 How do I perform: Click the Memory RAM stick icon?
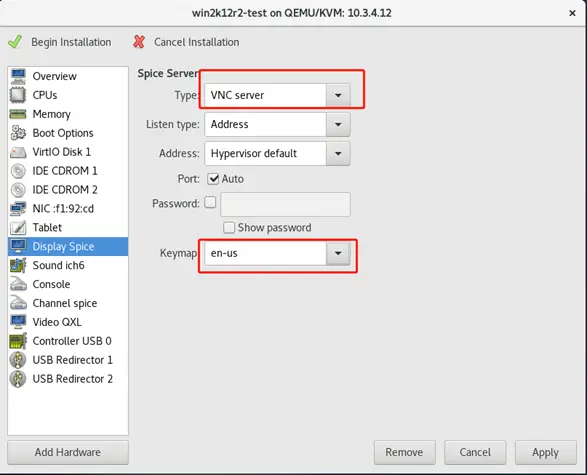(18, 114)
